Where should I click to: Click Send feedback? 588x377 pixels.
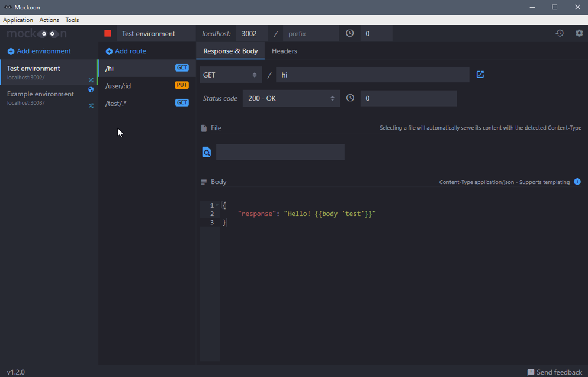tap(555, 372)
